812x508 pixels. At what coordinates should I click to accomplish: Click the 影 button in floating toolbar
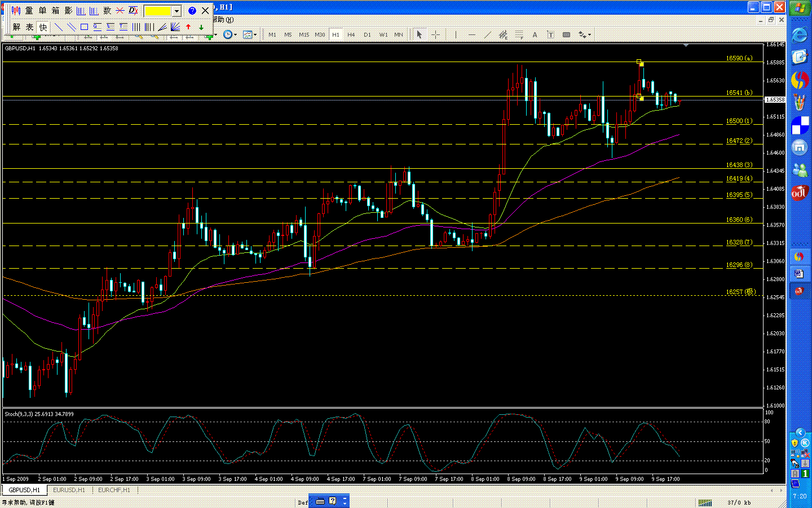click(68, 11)
